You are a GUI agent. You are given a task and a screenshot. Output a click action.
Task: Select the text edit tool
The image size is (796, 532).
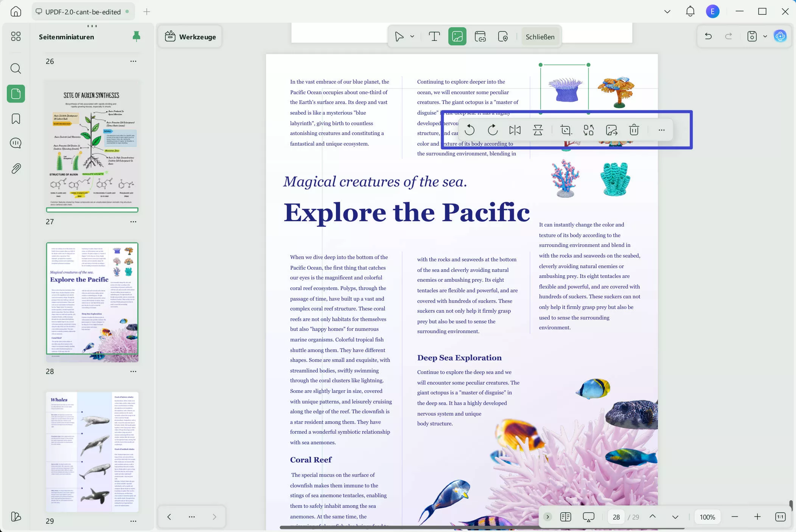pyautogui.click(x=434, y=37)
